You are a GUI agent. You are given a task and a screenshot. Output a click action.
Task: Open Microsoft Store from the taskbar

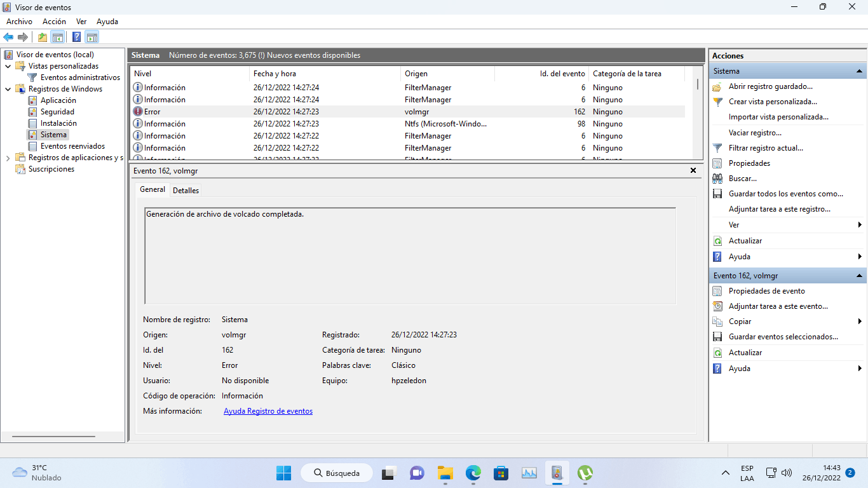(x=501, y=473)
